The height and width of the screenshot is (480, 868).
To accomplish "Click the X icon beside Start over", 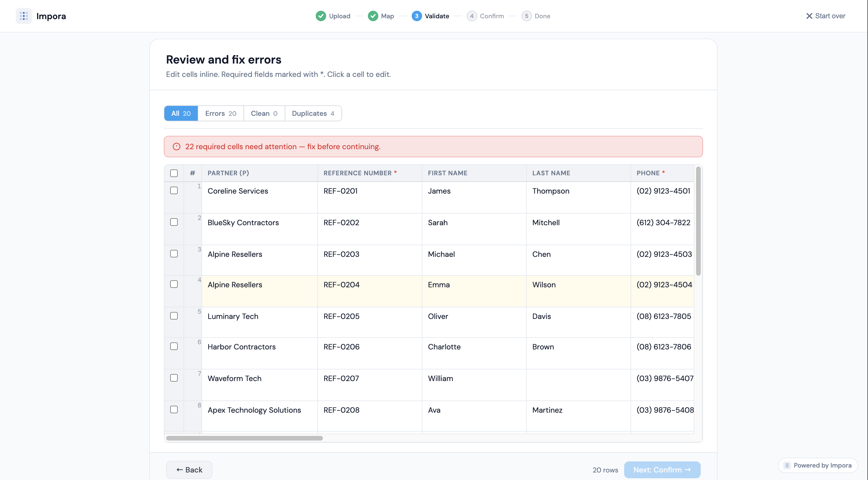I will (x=809, y=16).
